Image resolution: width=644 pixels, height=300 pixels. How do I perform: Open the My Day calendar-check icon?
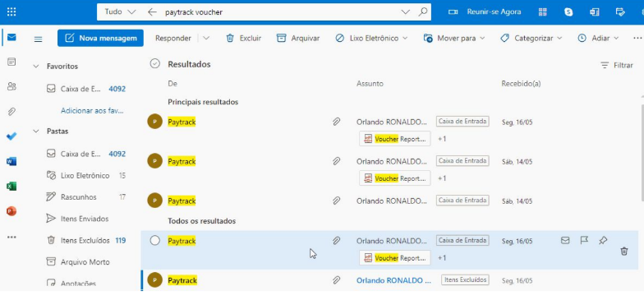[x=620, y=12]
